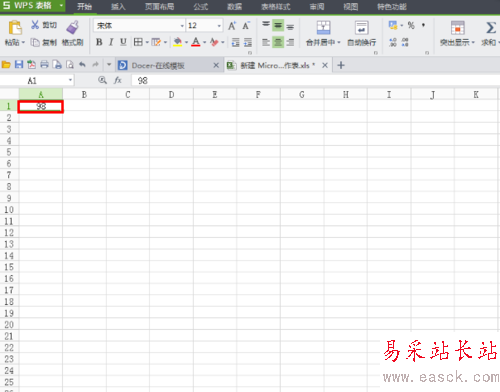Image resolution: width=500 pixels, height=392 pixels.
Task: Click the fx insert function icon
Action: (118, 80)
